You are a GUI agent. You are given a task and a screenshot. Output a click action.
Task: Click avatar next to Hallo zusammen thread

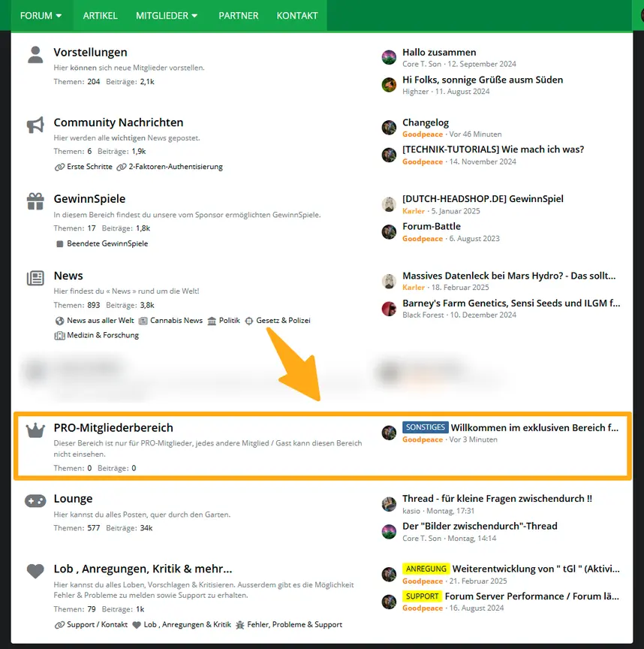pos(389,58)
